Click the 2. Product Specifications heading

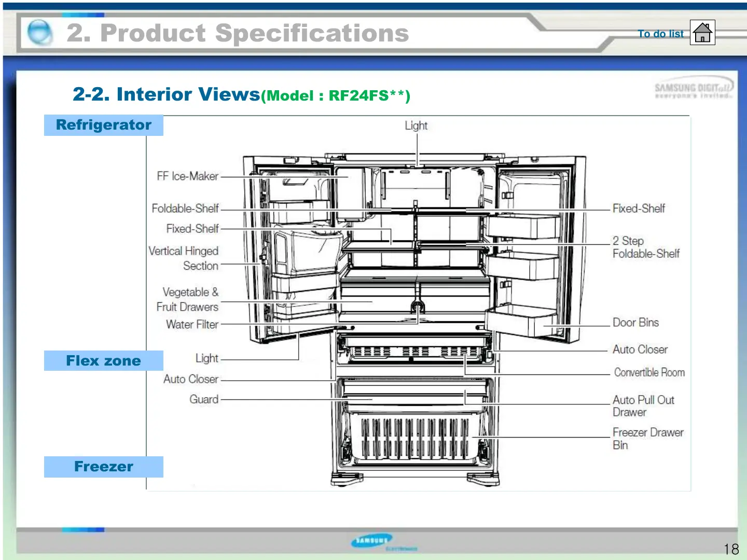pos(238,33)
